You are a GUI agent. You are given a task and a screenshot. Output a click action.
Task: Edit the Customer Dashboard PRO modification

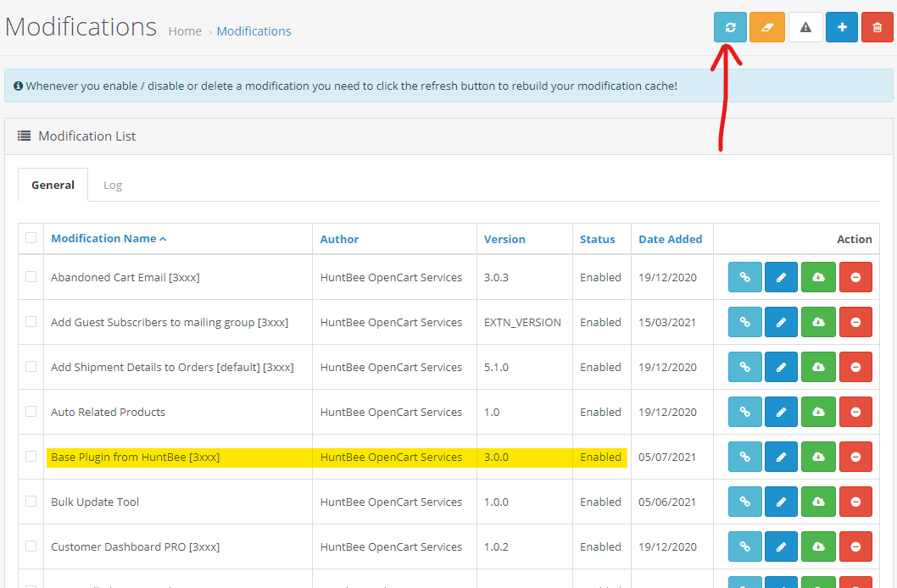click(x=781, y=546)
